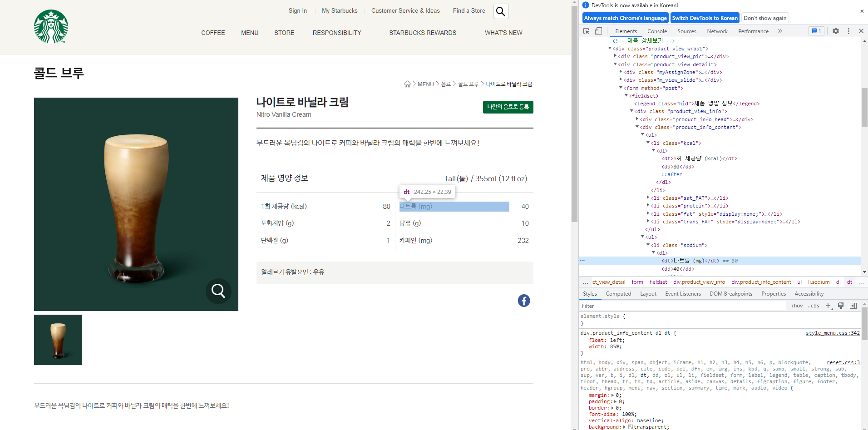Open the Performance tab

(x=753, y=31)
